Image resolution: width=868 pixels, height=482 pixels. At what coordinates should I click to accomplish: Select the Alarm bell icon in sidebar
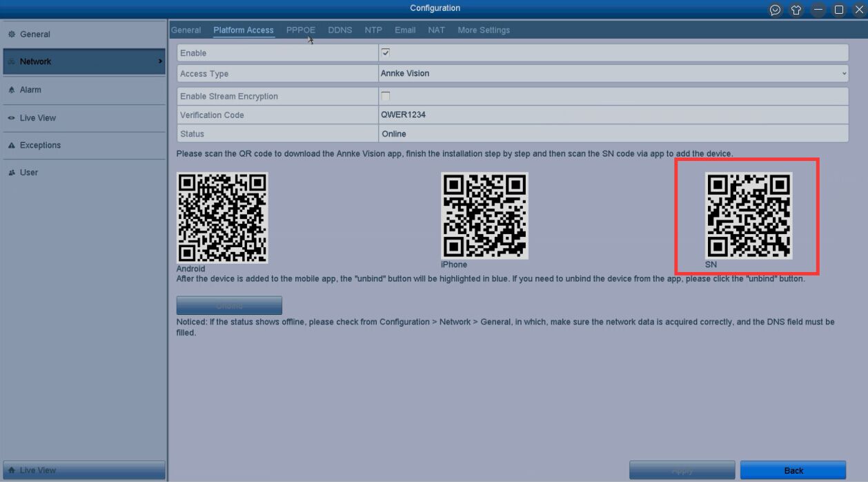(x=12, y=90)
